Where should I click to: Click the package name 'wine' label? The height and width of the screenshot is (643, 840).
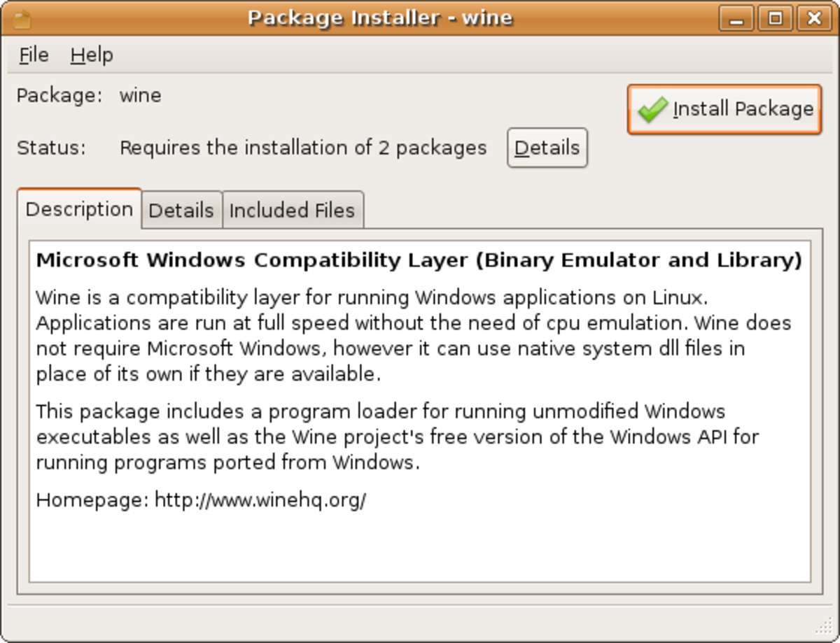140,95
